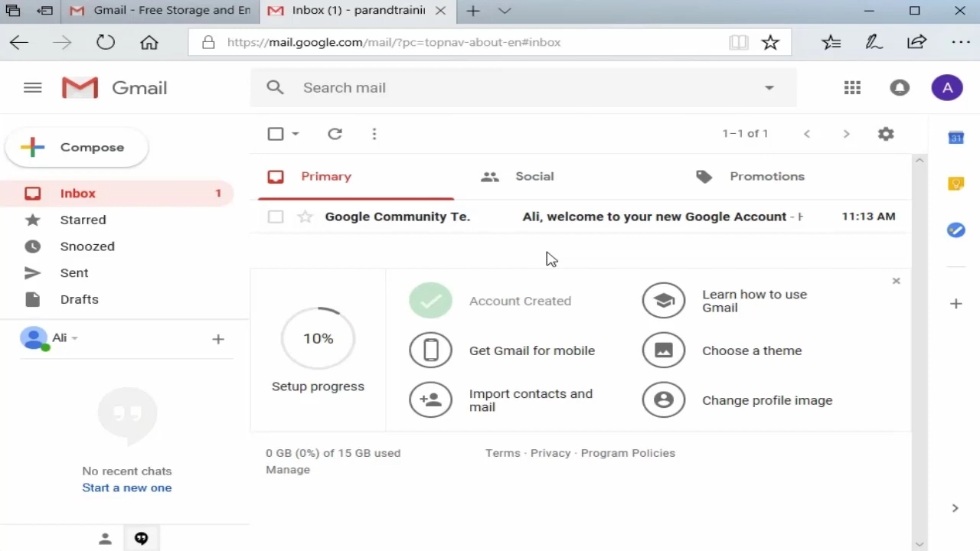Screen dimensions: 980x551
Task: Click the 10% setup progress circle
Action: [318, 338]
